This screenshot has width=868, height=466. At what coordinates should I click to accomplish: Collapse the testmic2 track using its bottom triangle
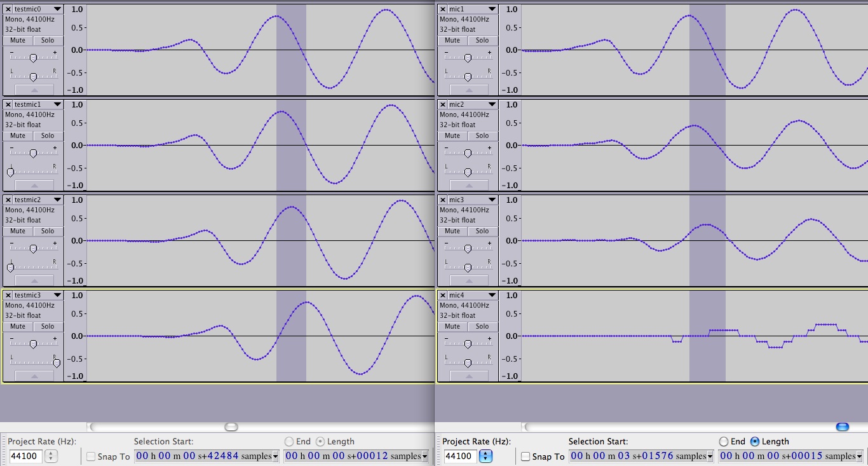34,280
